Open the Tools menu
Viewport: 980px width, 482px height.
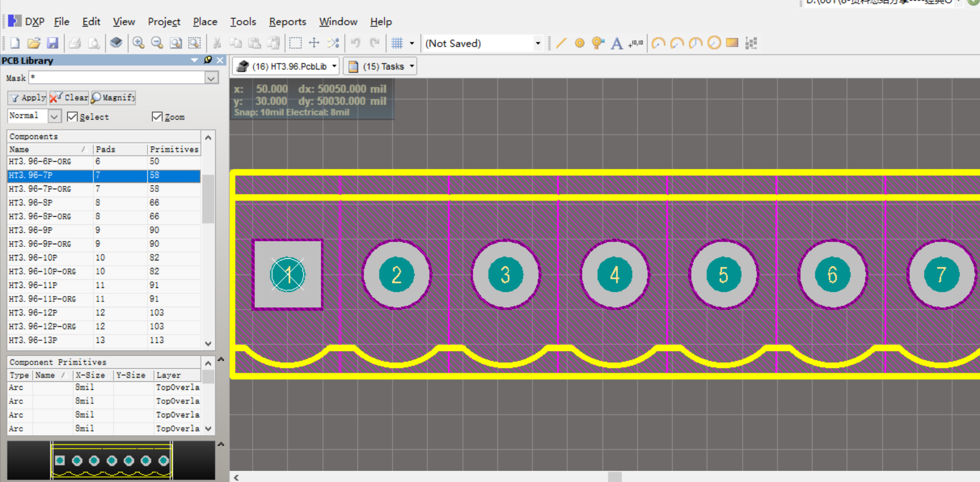243,22
